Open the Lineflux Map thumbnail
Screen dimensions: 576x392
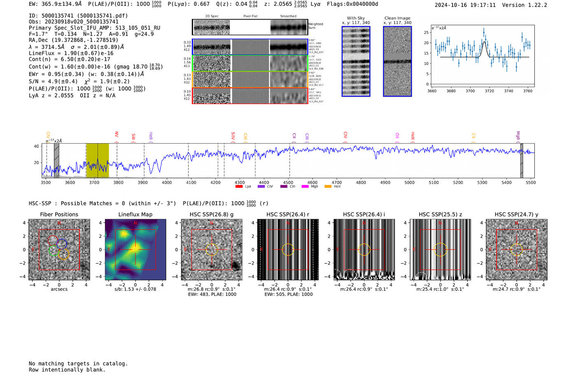click(x=135, y=249)
